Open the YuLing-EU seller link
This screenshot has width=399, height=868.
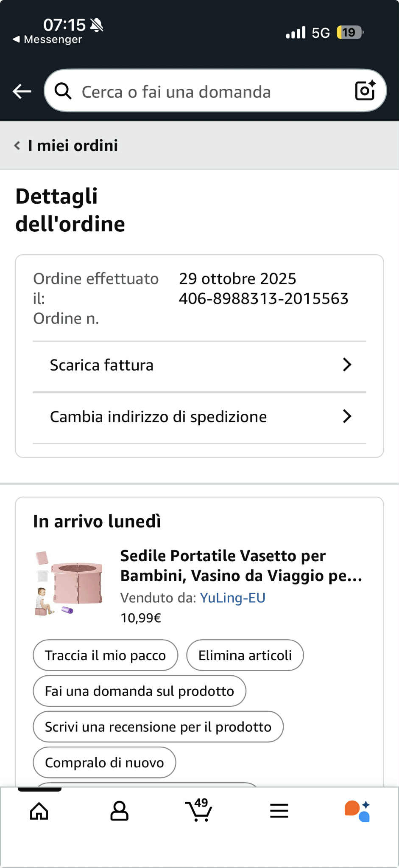point(232,598)
